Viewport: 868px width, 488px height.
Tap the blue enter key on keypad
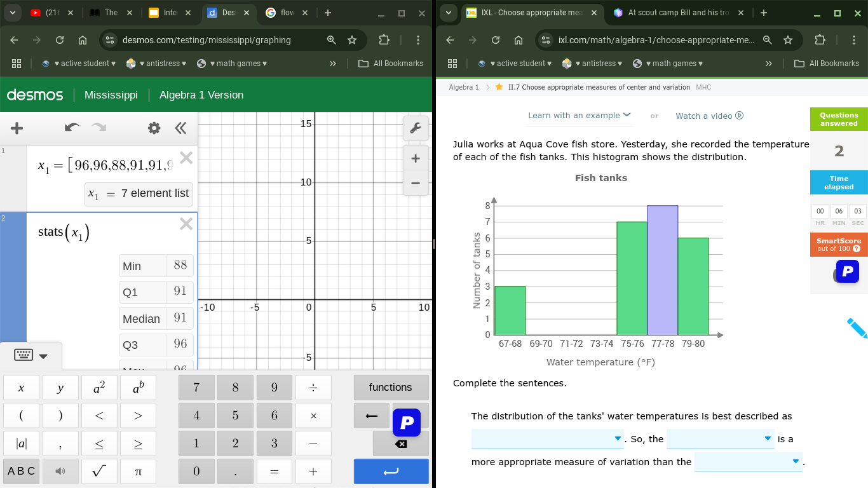click(x=391, y=471)
